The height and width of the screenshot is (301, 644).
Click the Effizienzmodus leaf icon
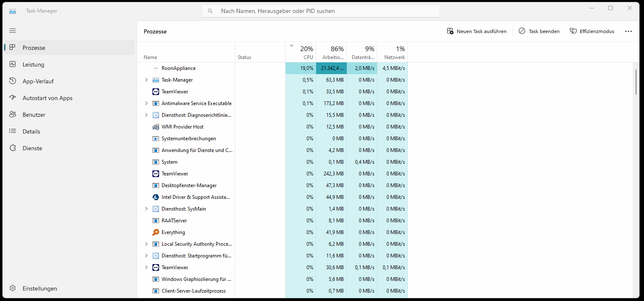572,31
